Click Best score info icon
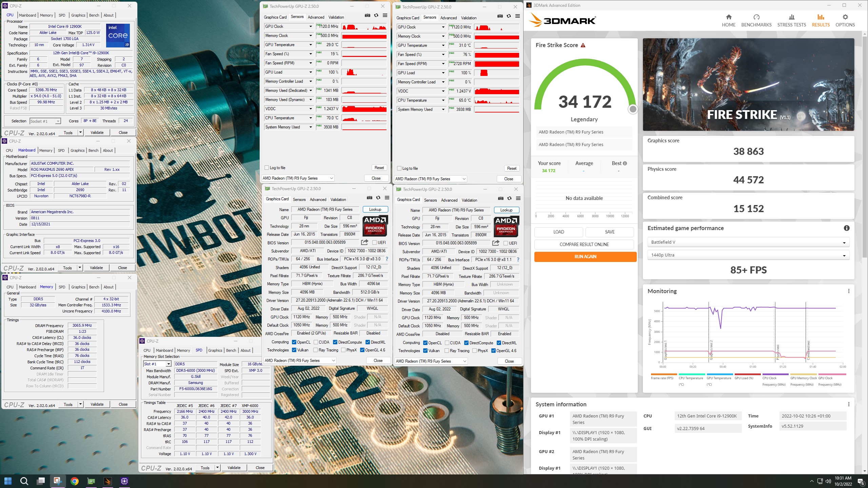Screen dimensions: 868x488 coord(625,163)
